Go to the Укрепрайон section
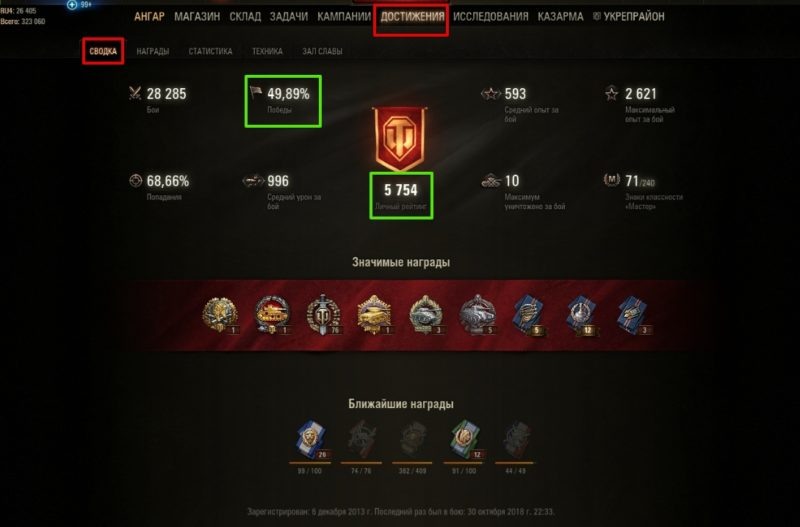The image size is (800, 527). pyautogui.click(x=629, y=17)
